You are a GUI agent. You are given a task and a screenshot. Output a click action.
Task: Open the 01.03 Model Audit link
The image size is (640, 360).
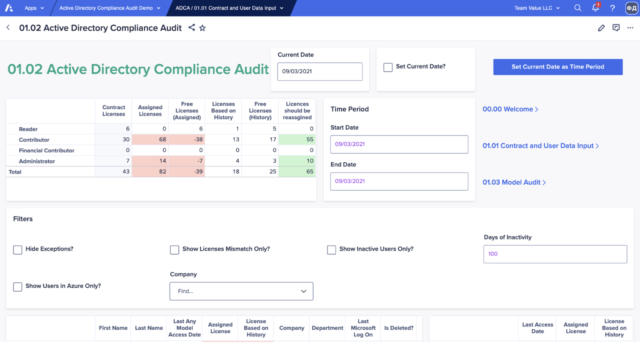pyautogui.click(x=514, y=182)
